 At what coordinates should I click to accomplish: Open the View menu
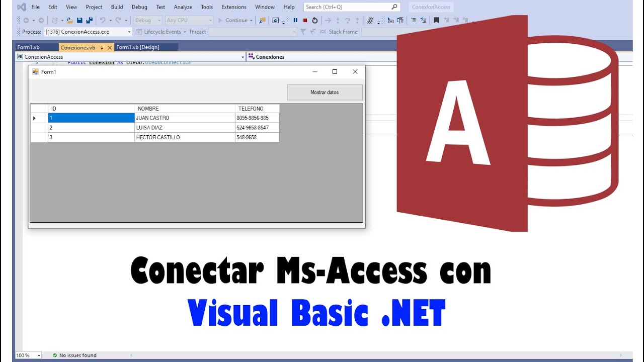point(71,7)
